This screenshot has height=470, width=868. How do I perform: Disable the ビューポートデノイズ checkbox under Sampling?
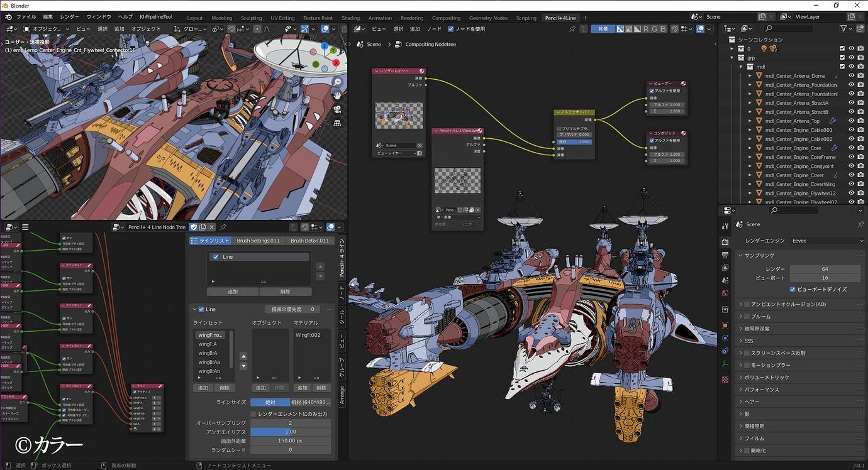794,289
